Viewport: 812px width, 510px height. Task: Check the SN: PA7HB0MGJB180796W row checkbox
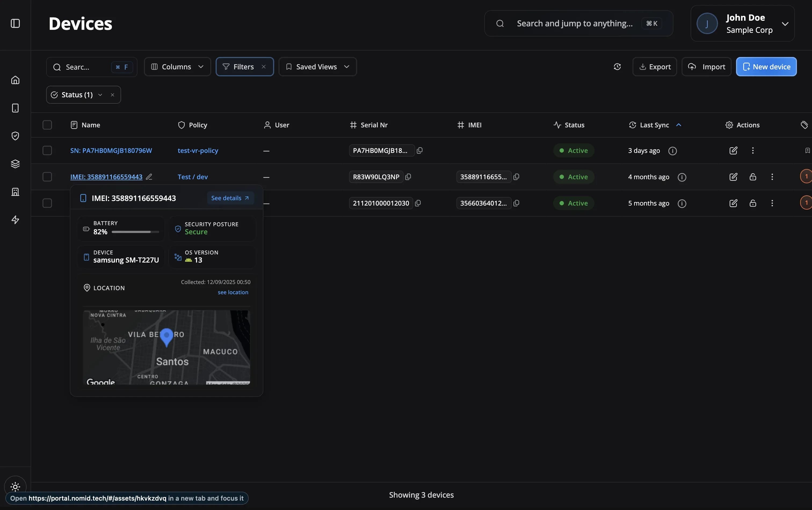(47, 150)
